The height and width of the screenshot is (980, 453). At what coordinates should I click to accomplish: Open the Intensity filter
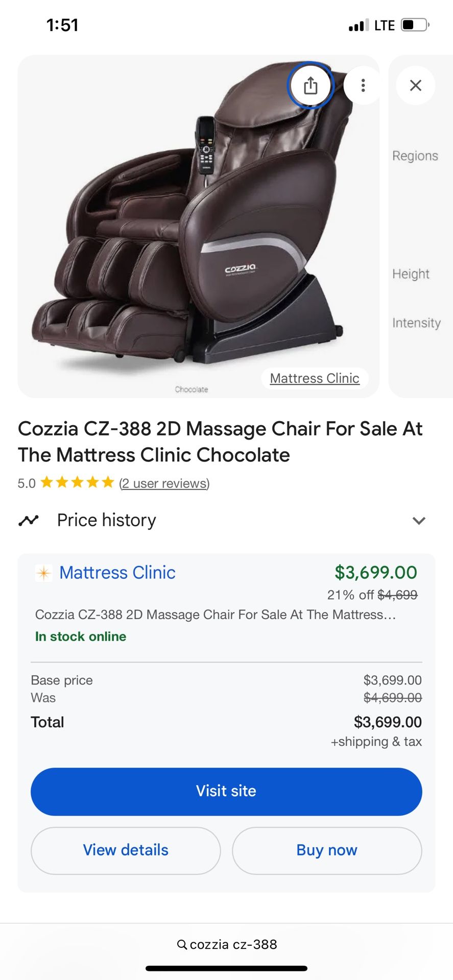tap(417, 323)
